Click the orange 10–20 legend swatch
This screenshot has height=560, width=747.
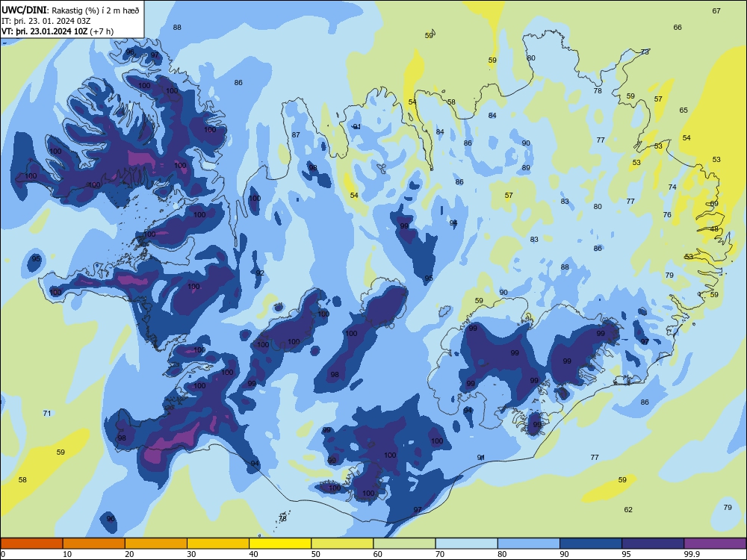94,544
